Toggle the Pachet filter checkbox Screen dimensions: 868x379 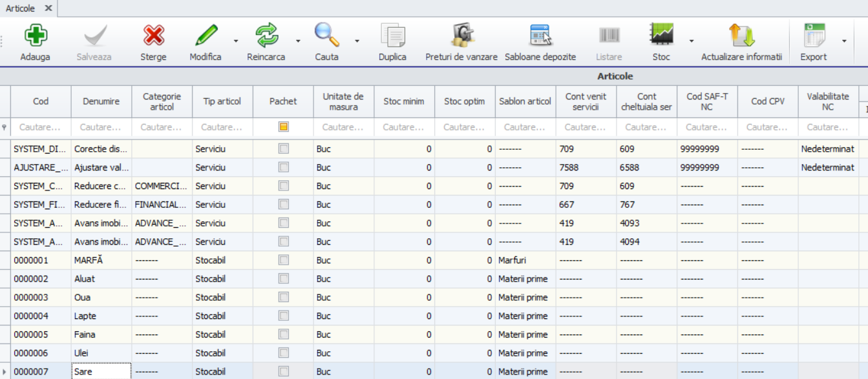point(283,127)
